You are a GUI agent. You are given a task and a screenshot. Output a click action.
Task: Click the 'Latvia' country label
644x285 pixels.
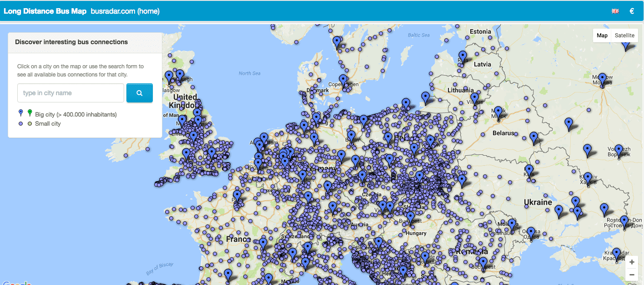[483, 64]
